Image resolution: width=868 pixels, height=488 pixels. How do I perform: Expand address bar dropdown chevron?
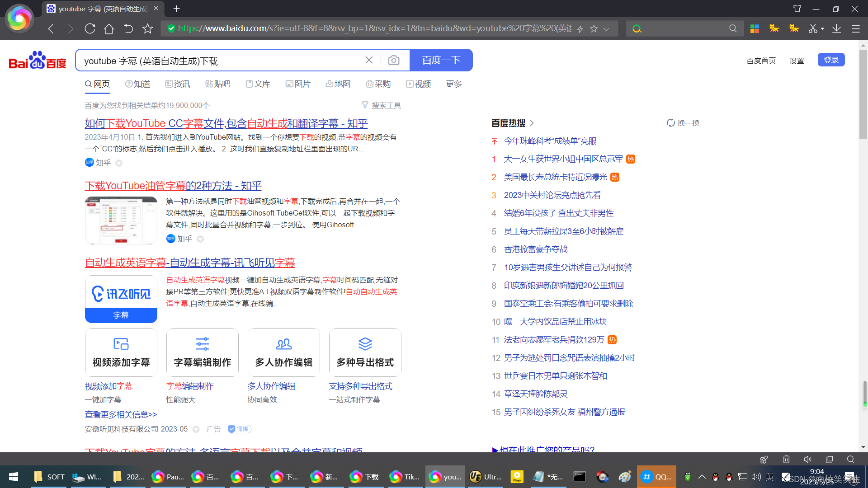tap(606, 29)
